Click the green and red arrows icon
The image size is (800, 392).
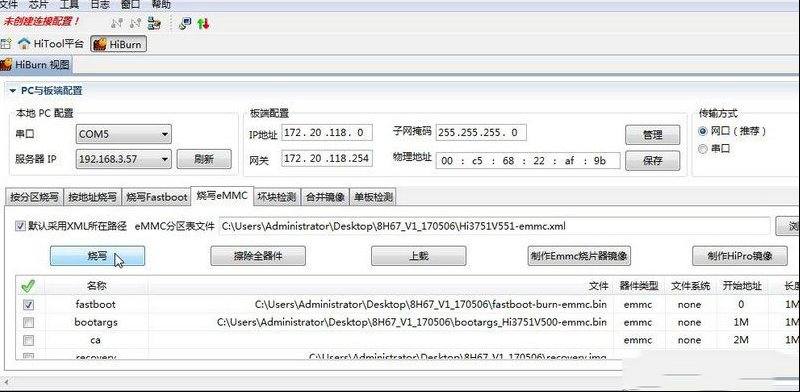coord(203,23)
